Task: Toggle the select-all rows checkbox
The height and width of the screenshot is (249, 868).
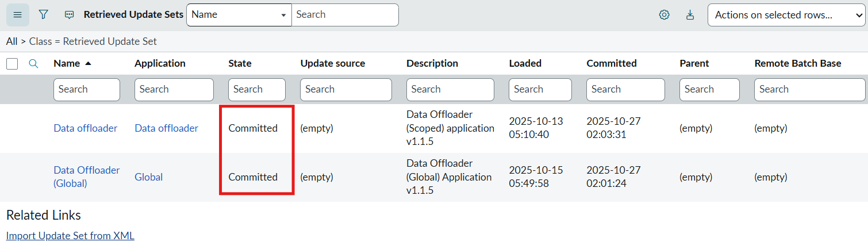Action: [x=12, y=64]
